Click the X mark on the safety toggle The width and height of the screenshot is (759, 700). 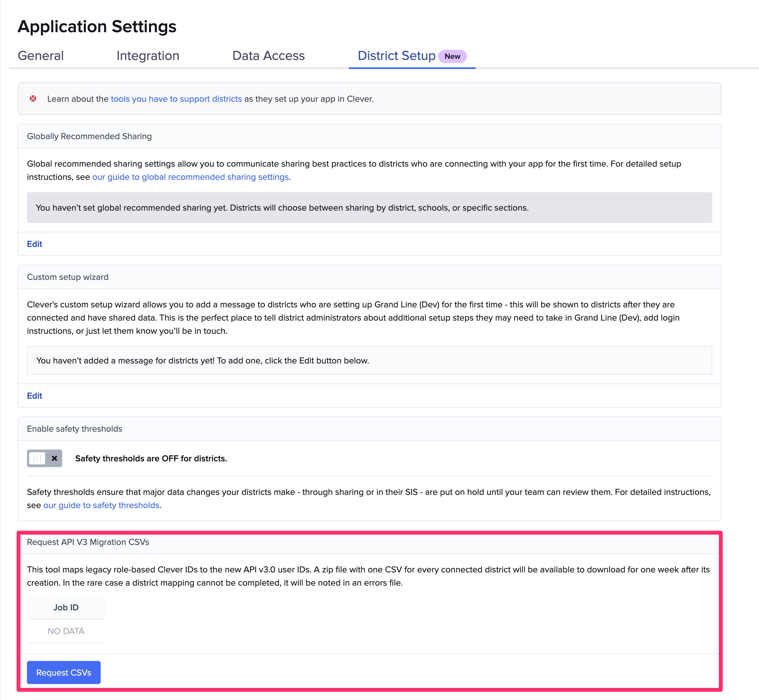[54, 458]
